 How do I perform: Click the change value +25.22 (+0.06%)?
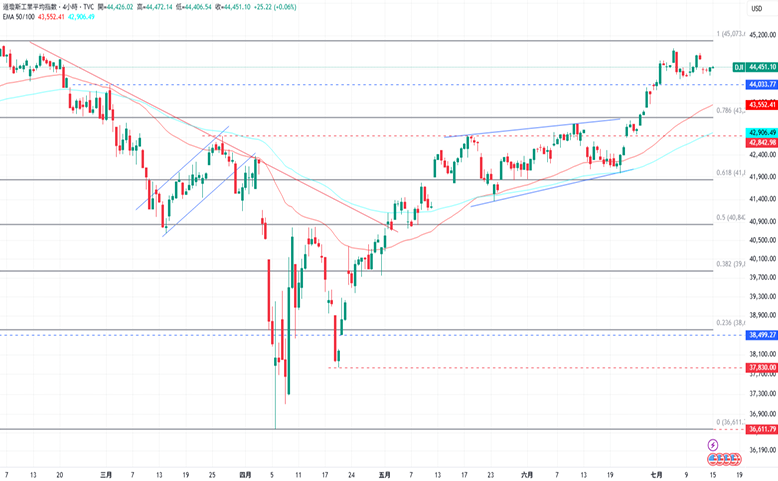tap(275, 7)
